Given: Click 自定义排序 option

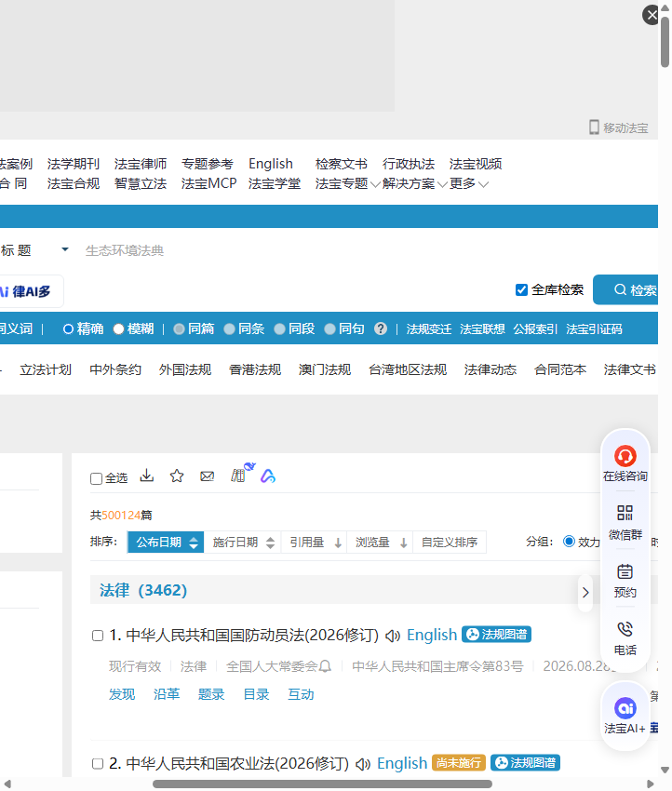Looking at the screenshot, I should pyautogui.click(x=450, y=543).
